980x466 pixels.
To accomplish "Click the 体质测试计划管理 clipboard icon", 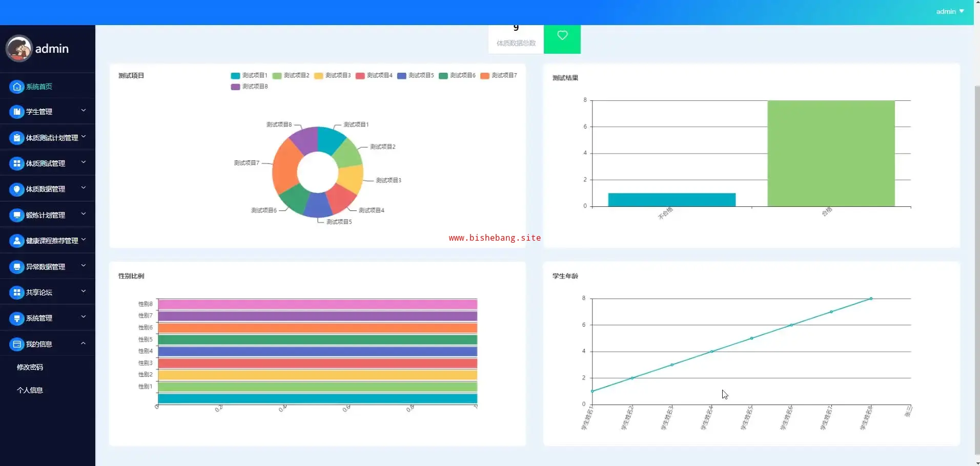I will coord(17,138).
